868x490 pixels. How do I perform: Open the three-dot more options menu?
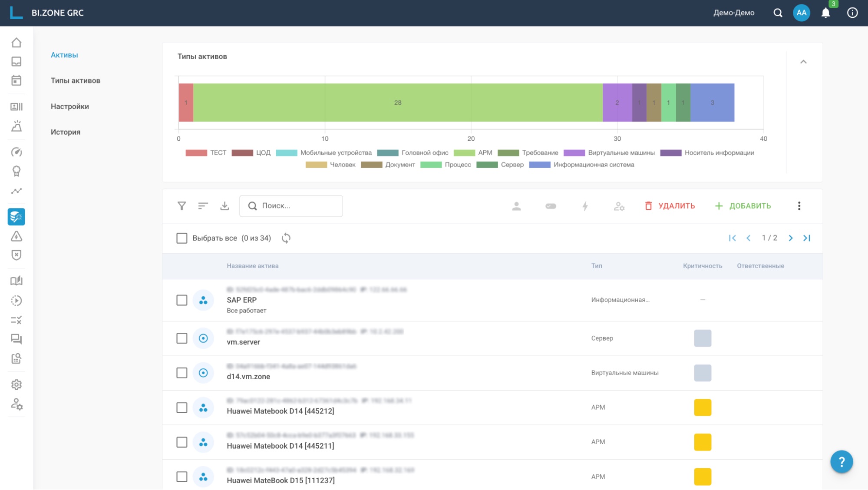[799, 206]
